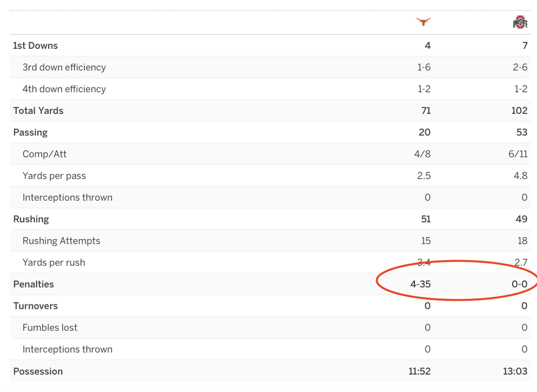Image resolution: width=537 pixels, height=392 pixels.
Task: Click the 3rd down efficiency label
Action: (64, 67)
